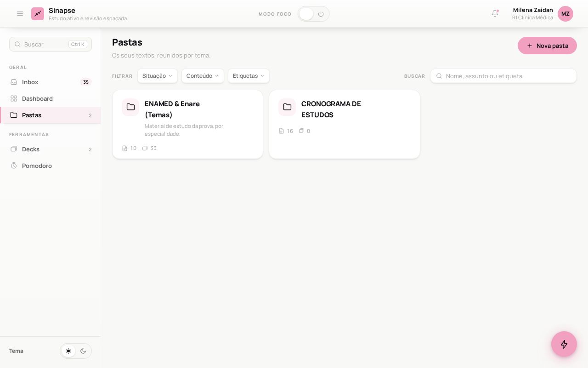Click document count icon on ENAMED card

click(124, 148)
